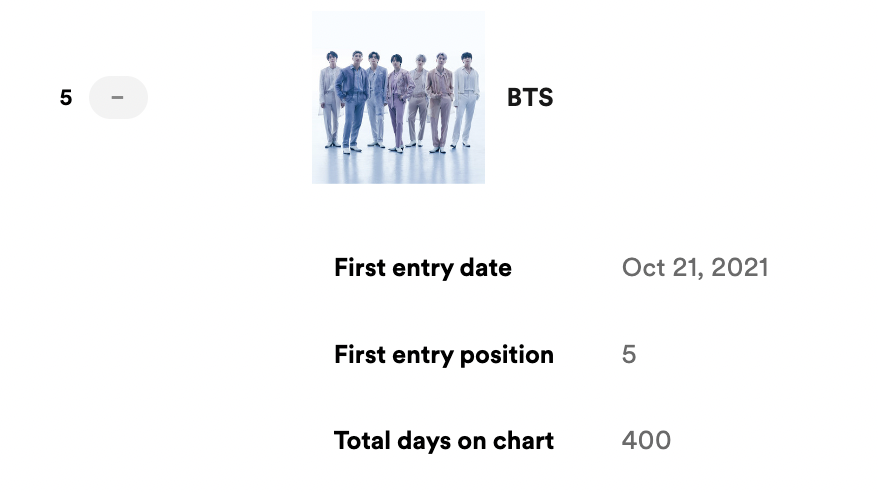The image size is (878, 492).
Task: Click the First entry date label
Action: click(422, 268)
